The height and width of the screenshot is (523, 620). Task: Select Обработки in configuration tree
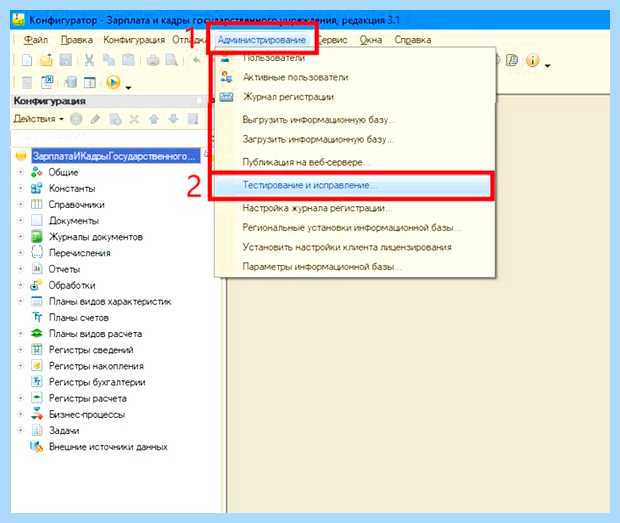pyautogui.click(x=72, y=285)
